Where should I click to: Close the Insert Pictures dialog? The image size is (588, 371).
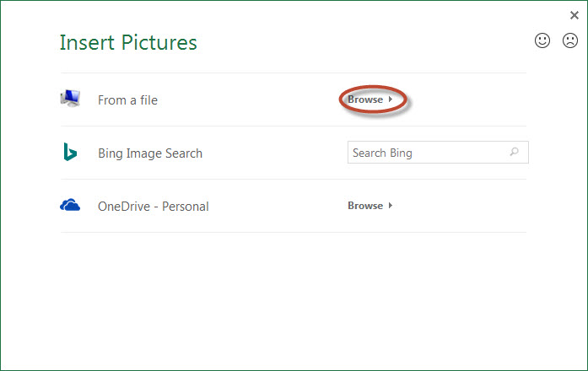tap(575, 14)
